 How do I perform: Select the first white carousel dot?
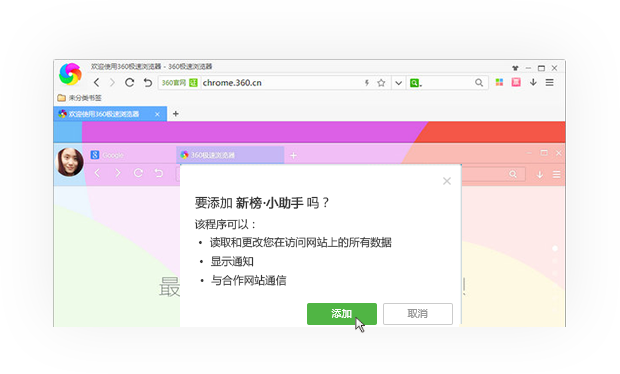(x=555, y=248)
